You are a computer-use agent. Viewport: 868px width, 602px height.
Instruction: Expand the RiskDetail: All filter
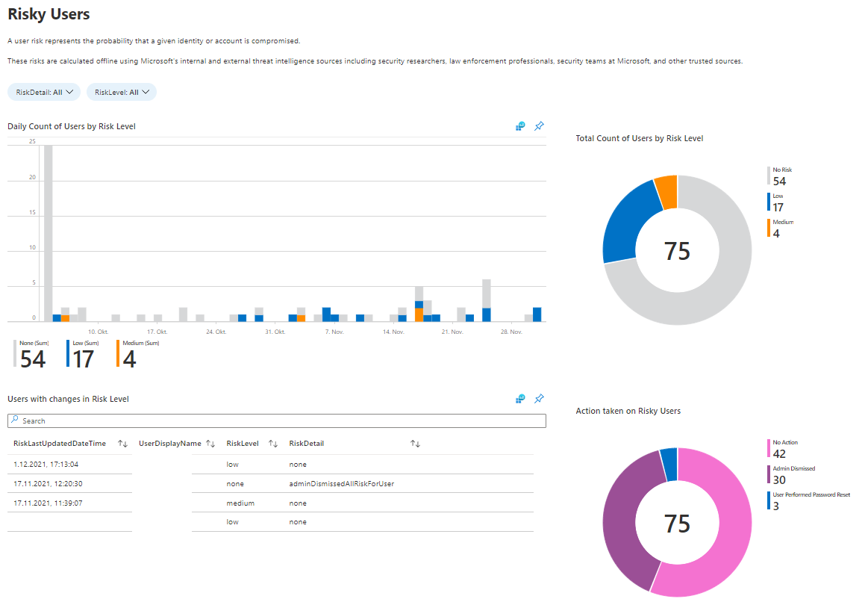coord(44,92)
